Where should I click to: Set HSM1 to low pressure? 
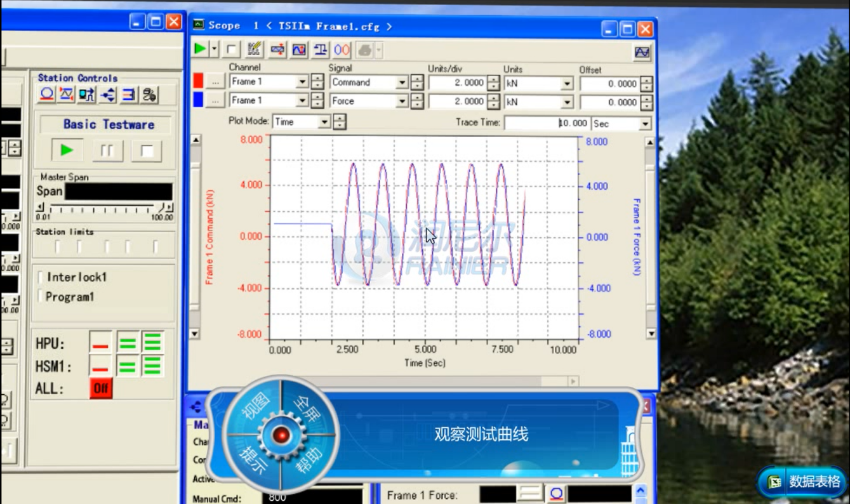128,366
